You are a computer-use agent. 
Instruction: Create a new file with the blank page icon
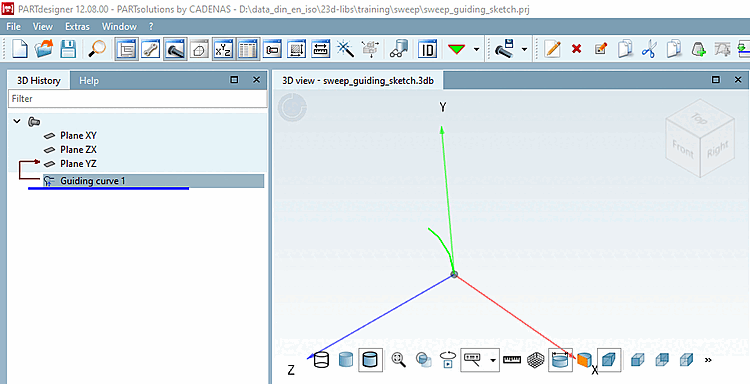tap(20, 49)
